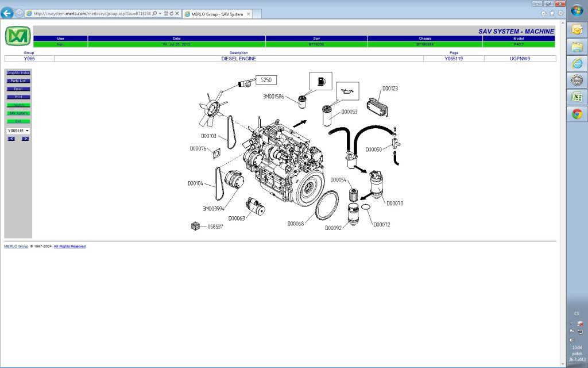This screenshot has height=368, width=588.
Task: Open a new blank browser tab
Action: [x=257, y=14]
